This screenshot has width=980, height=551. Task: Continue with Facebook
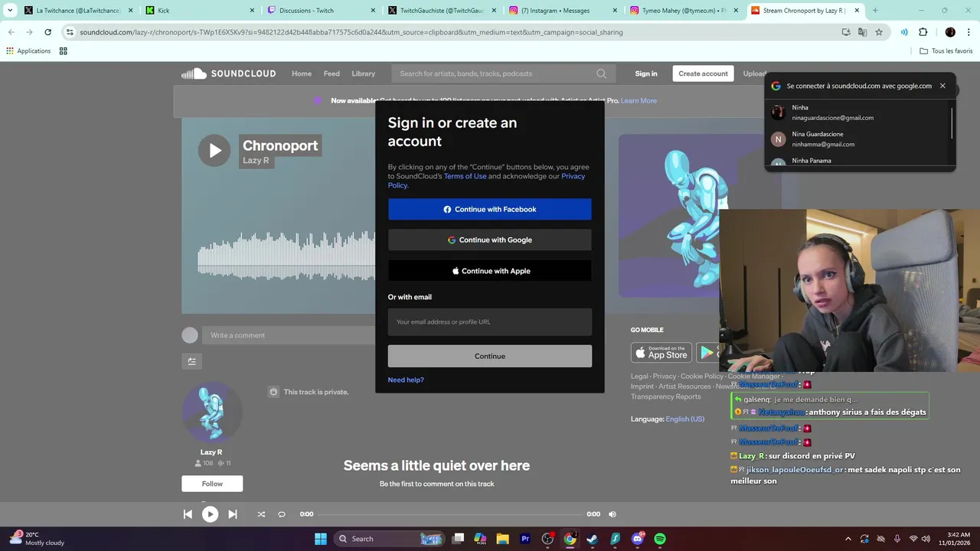(490, 209)
